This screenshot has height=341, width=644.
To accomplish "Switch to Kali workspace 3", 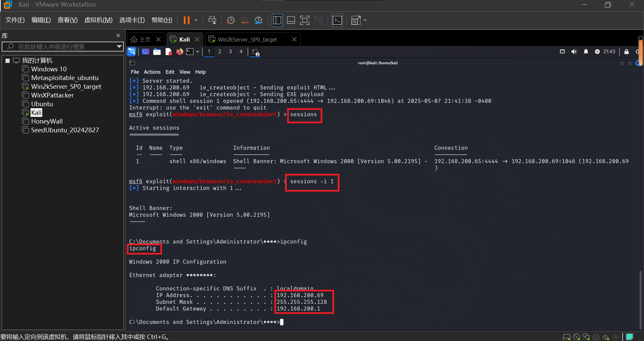I will point(230,52).
